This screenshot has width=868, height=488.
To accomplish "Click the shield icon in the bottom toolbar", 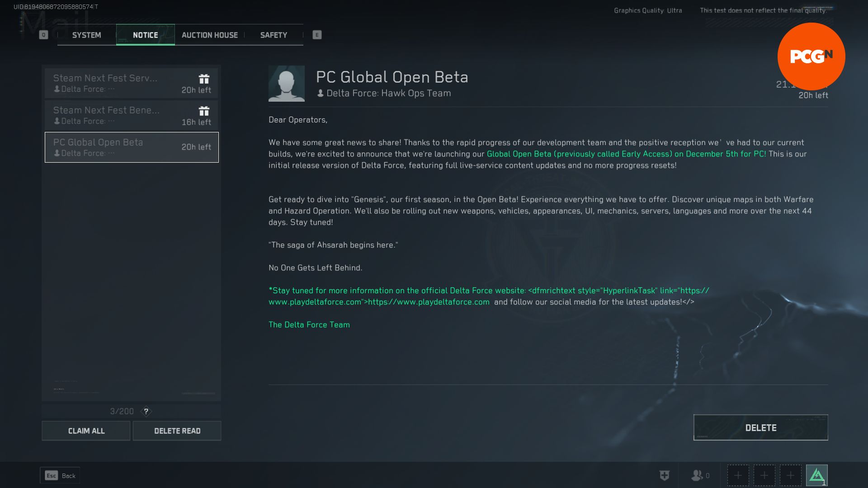I will 664,475.
